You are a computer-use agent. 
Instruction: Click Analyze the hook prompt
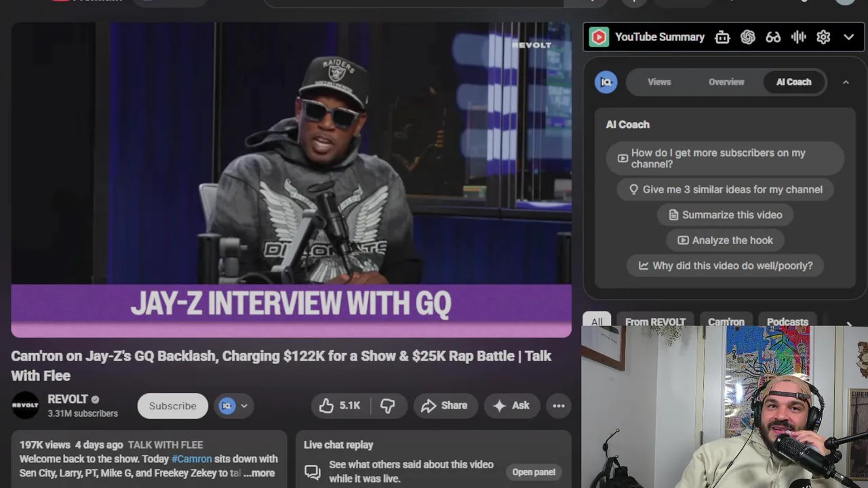pyautogui.click(x=726, y=240)
